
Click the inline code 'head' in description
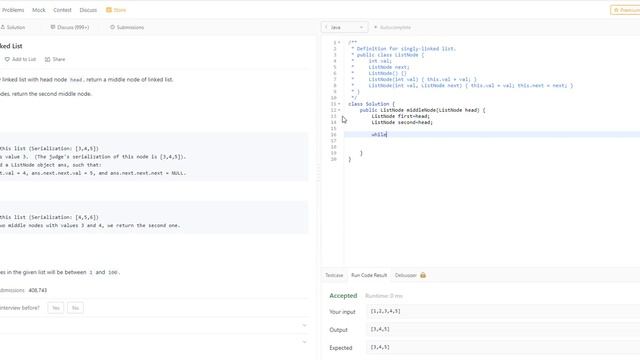click(x=76, y=80)
